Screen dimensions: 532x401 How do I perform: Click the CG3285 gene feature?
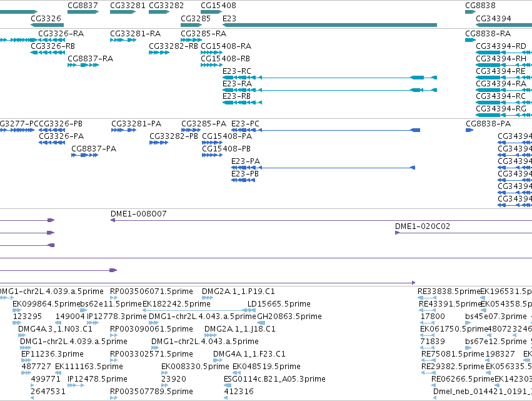(x=191, y=25)
